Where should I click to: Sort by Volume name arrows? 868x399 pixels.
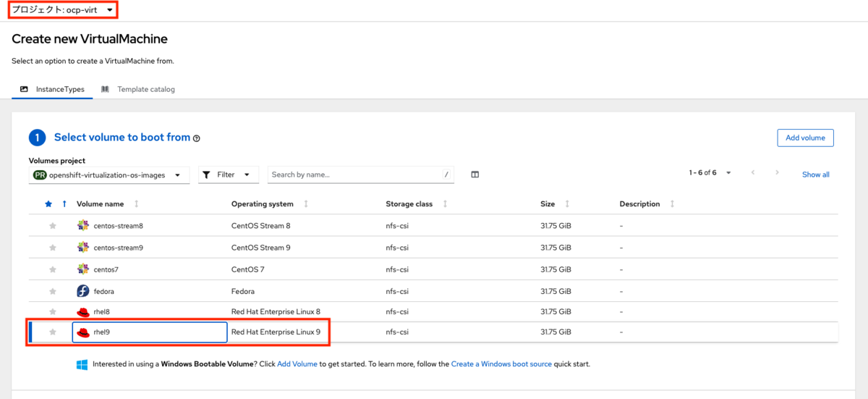coord(137,204)
